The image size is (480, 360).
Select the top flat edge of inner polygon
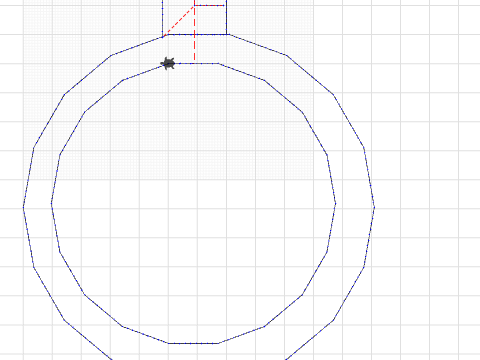[x=193, y=63]
